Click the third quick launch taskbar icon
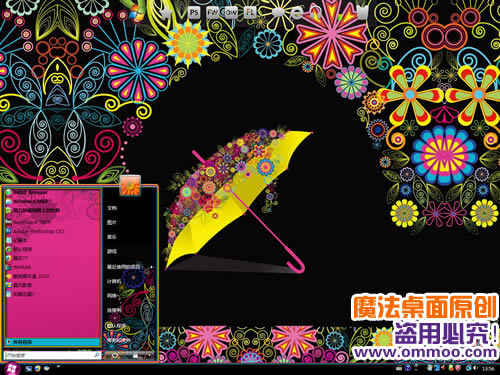Screen dimensions: 500x375 point(47,369)
